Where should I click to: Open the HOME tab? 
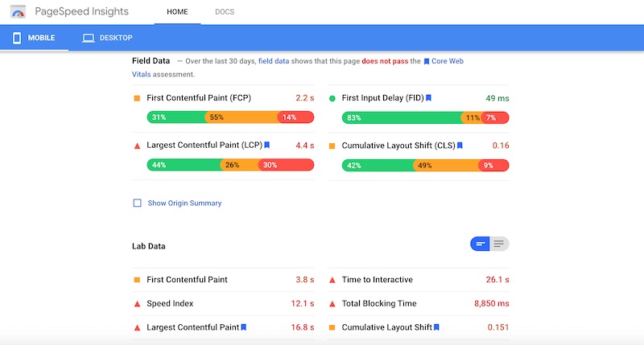pyautogui.click(x=177, y=12)
